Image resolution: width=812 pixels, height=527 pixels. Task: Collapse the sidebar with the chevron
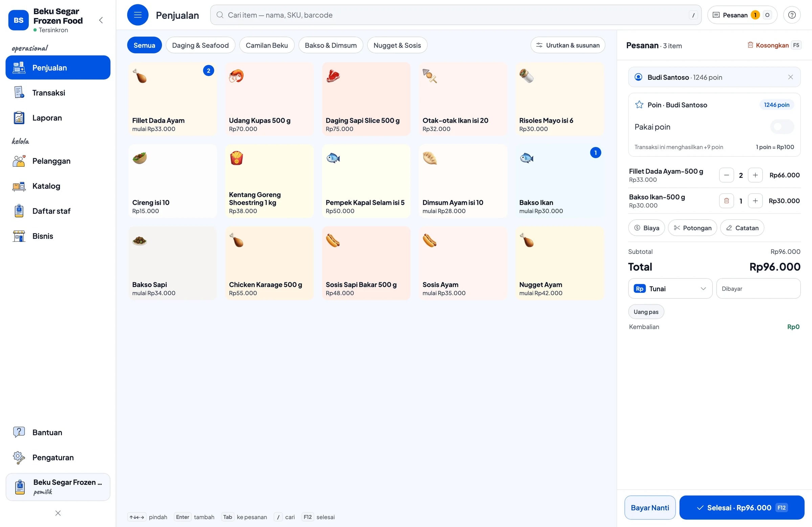[101, 20]
